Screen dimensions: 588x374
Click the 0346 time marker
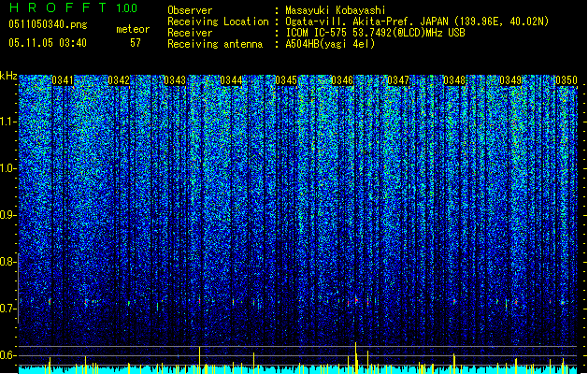pyautogui.click(x=342, y=80)
